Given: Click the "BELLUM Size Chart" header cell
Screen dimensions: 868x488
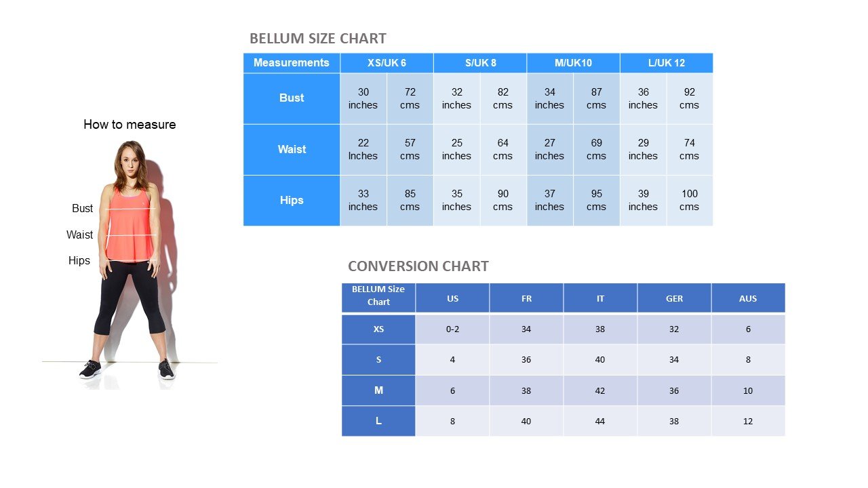Looking at the screenshot, I should (378, 296).
